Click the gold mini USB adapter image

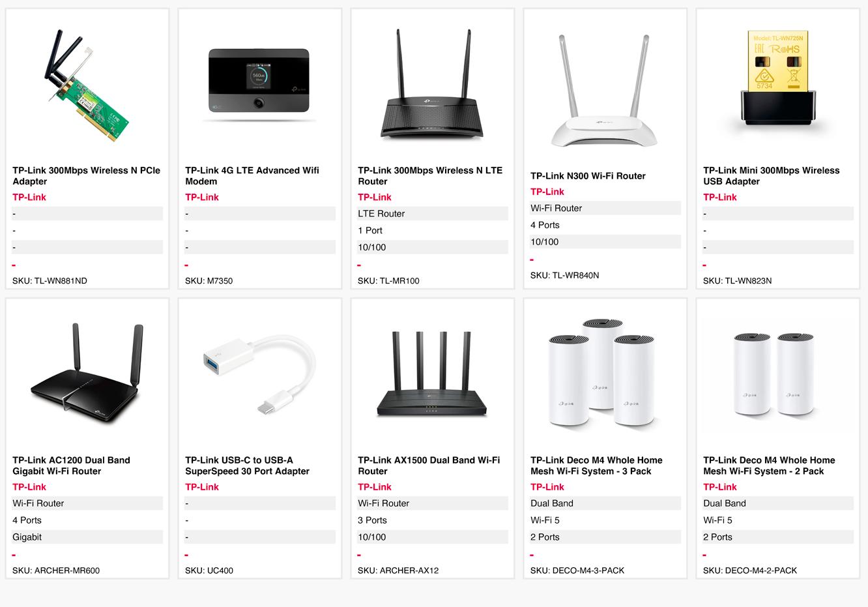point(777,78)
